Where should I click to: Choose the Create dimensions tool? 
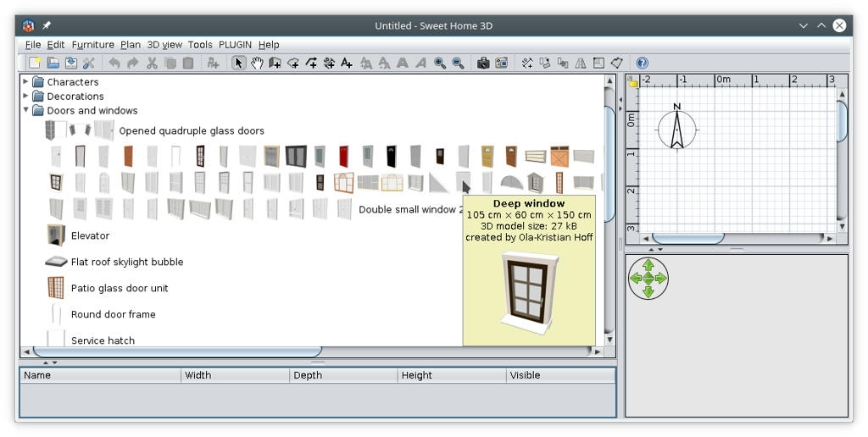(x=330, y=63)
